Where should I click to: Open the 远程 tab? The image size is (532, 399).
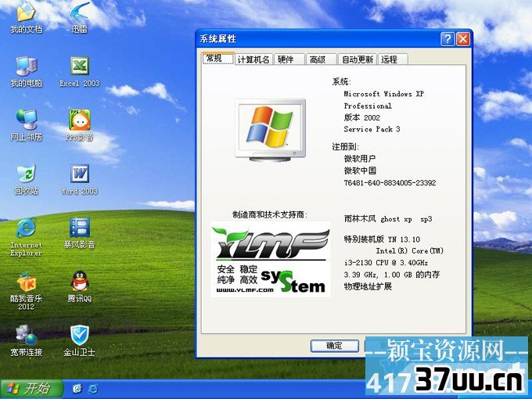coord(393,59)
